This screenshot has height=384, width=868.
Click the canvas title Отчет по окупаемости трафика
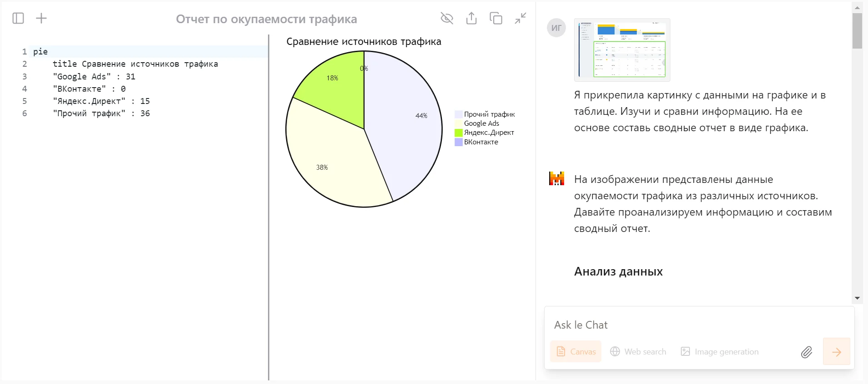[267, 19]
